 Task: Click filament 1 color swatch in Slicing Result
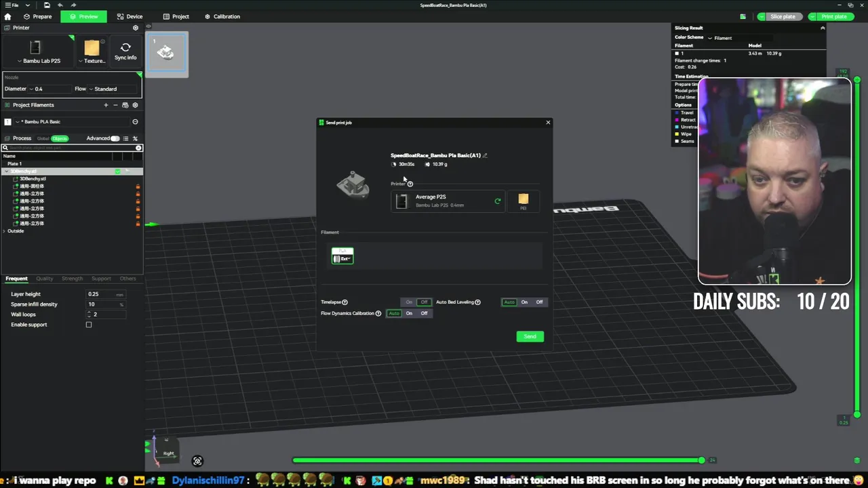[x=677, y=53]
